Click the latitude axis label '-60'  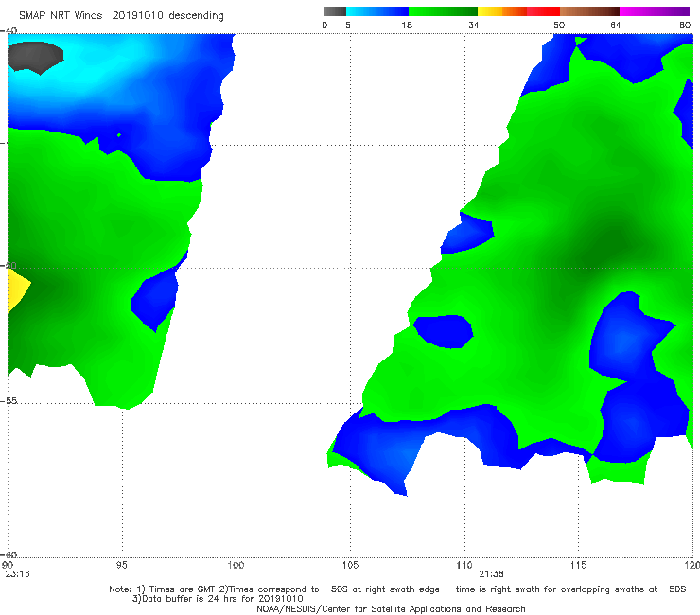[9, 554]
